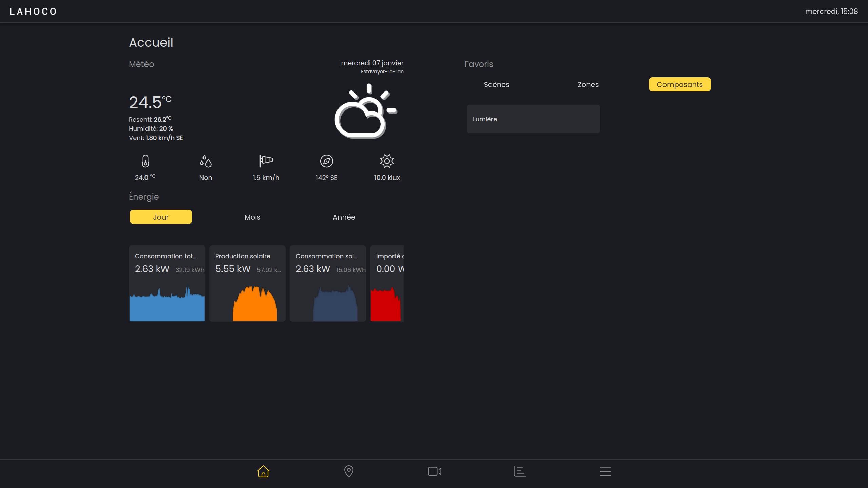Switch energy view to Mois
Image resolution: width=868 pixels, height=488 pixels.
point(252,217)
